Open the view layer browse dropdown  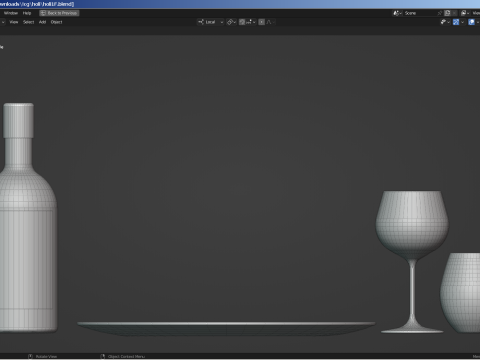(465, 13)
